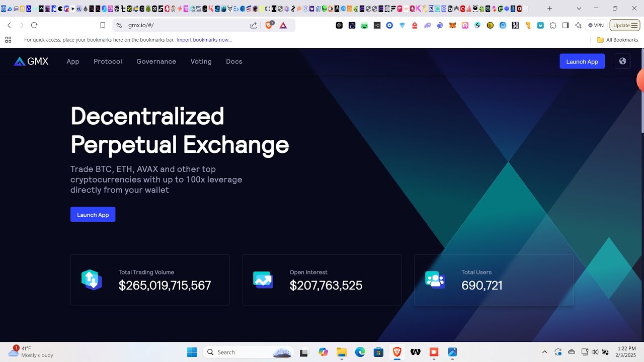644x362 pixels.
Task: Click the Brave Shields lion icon
Action: (x=269, y=25)
